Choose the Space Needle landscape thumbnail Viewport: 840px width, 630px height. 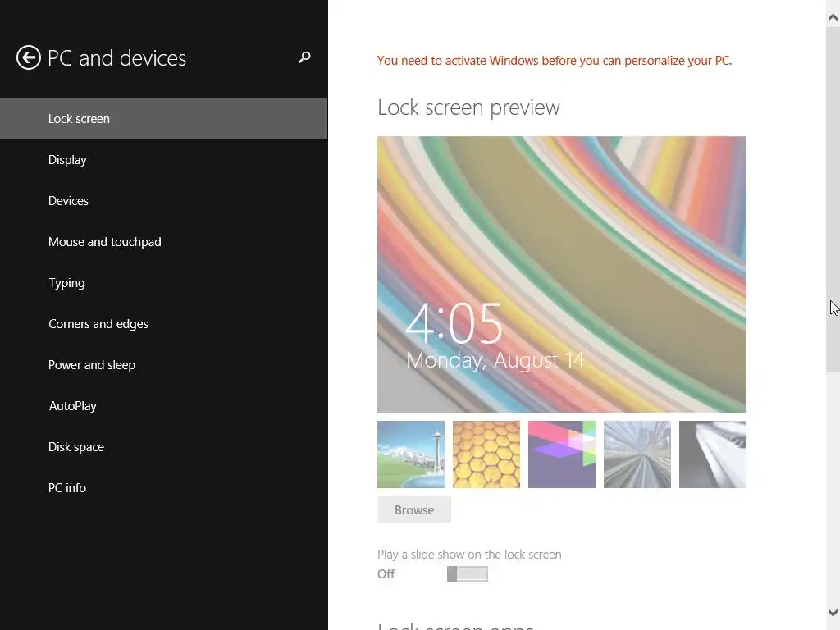(x=411, y=454)
